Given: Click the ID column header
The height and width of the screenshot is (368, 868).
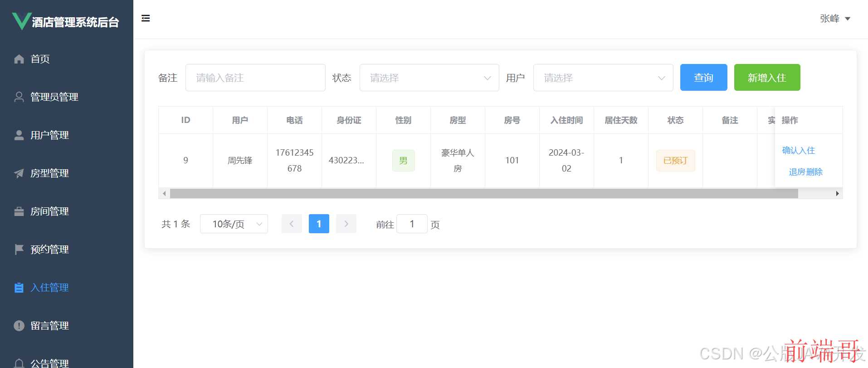Looking at the screenshot, I should click(185, 120).
